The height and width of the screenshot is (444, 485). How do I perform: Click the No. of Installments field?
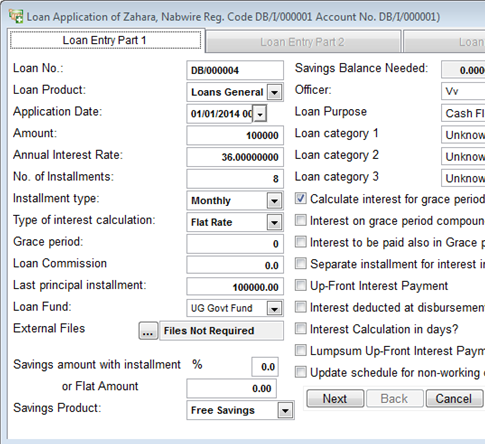(235, 179)
